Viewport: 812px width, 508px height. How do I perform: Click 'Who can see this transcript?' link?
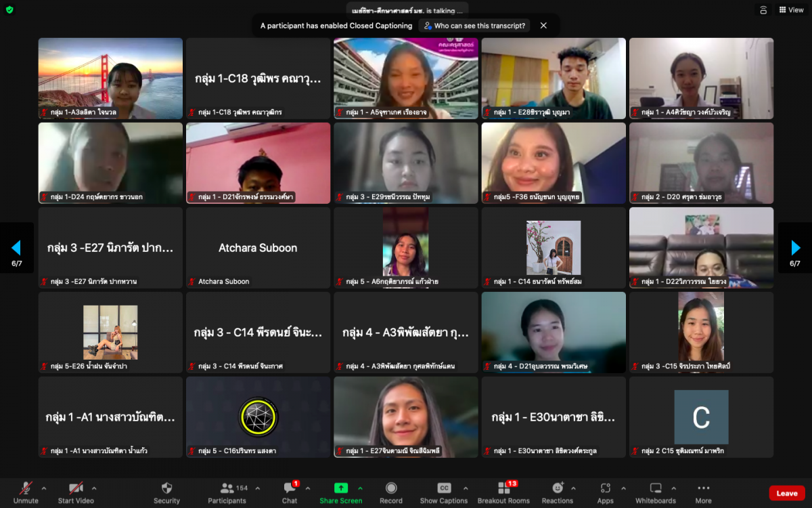[x=474, y=26]
